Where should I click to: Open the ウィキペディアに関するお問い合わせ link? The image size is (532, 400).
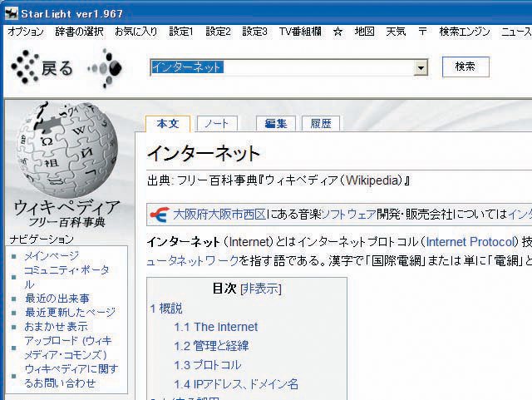pos(71,376)
